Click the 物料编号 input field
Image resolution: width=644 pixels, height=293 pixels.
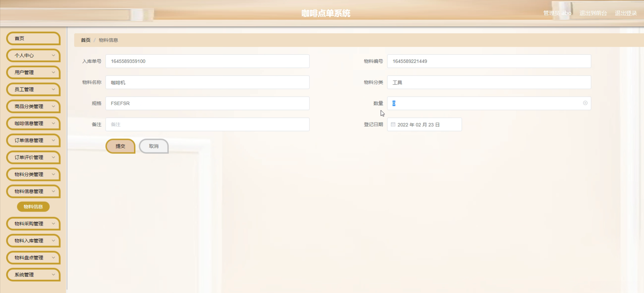pyautogui.click(x=489, y=61)
